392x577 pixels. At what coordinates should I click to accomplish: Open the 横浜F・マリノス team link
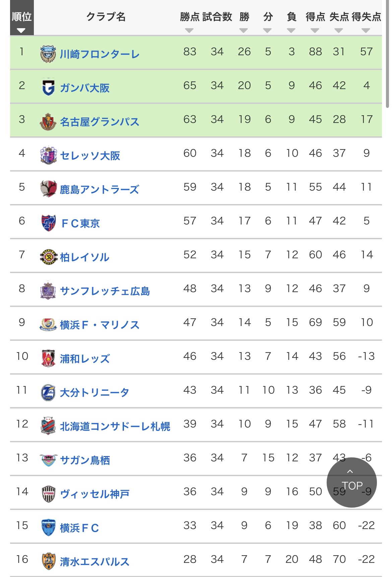tap(100, 325)
